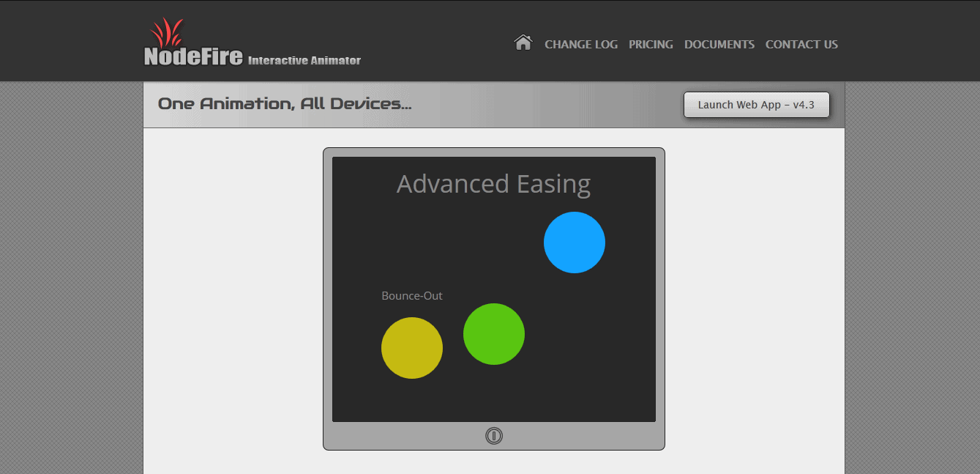Go to the home page icon
Screen dimensions: 980x474
523,43
